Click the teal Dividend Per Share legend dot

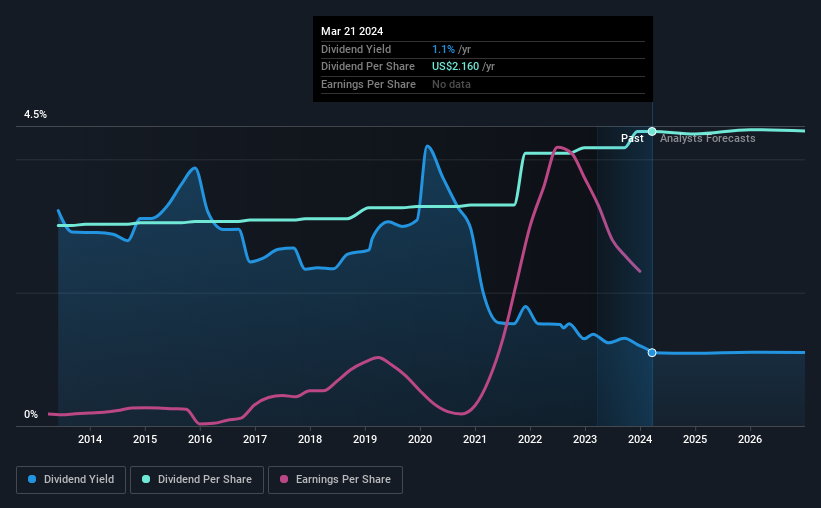(x=146, y=479)
